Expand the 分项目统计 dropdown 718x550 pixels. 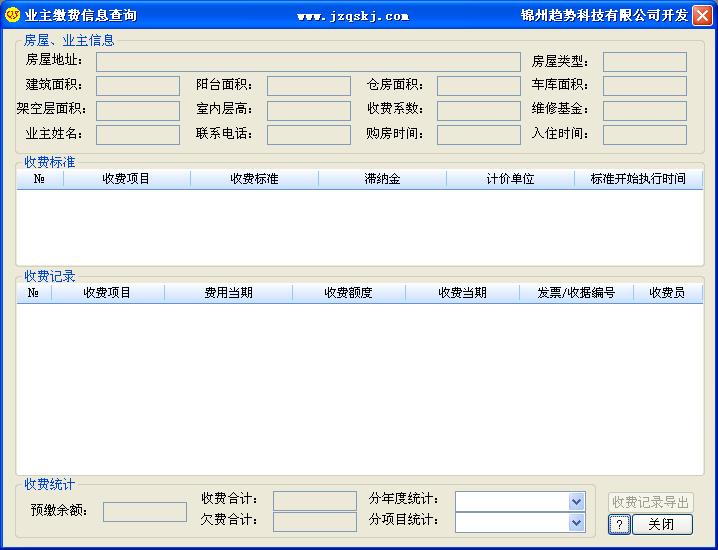pyautogui.click(x=576, y=522)
